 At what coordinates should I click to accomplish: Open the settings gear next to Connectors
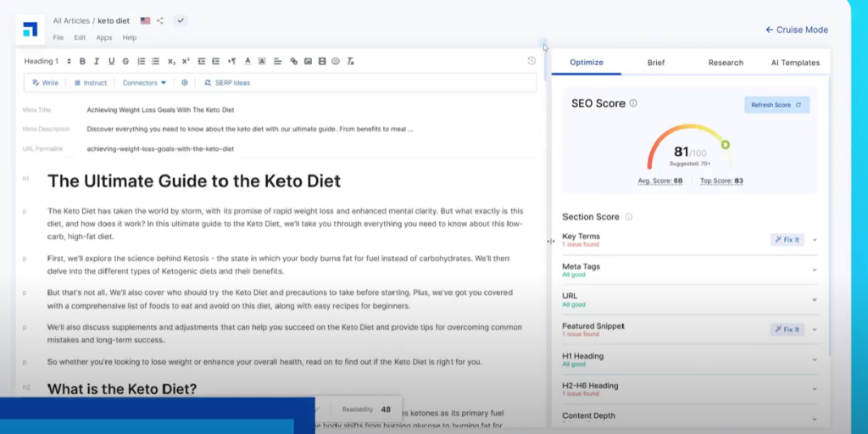(185, 82)
